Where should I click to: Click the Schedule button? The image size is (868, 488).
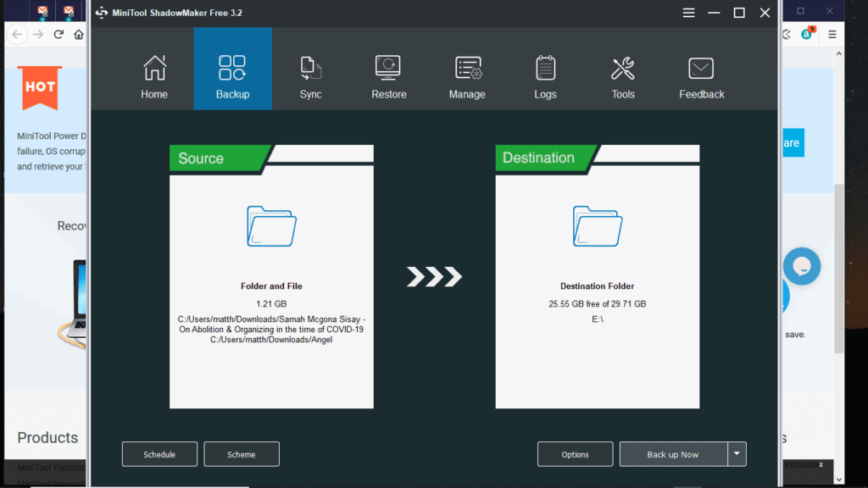click(159, 454)
